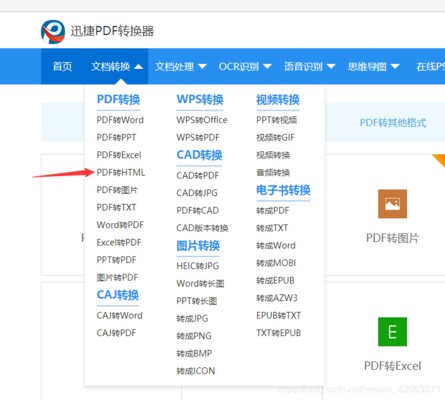Viewport: 445px width, 400px height.
Task: Choose HEIC转JPG under 图片转换
Action: coord(198,266)
